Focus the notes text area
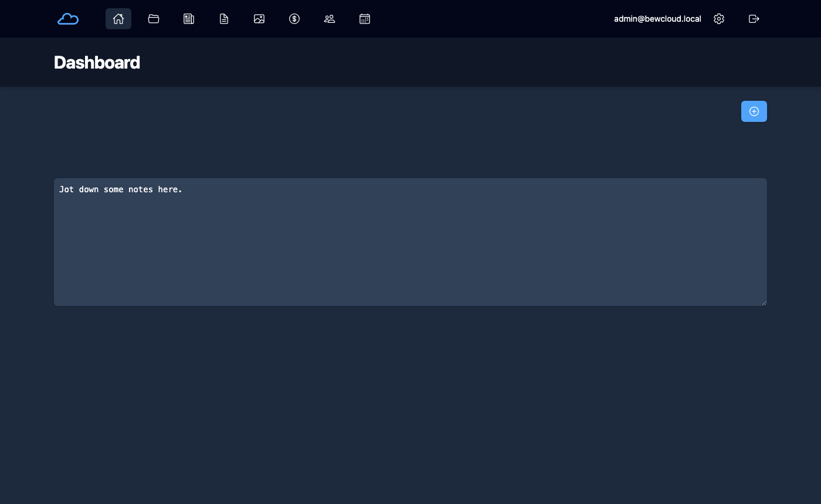 click(410, 242)
